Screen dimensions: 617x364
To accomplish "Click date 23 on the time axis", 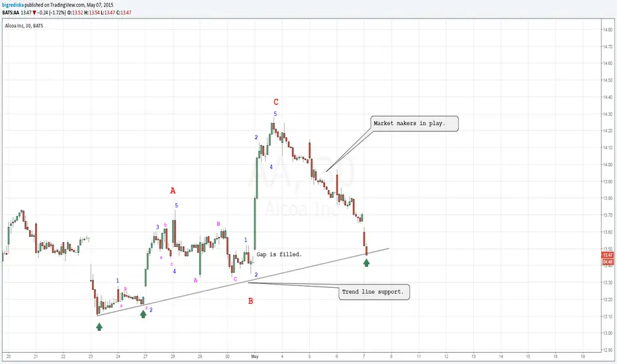I will [91, 357].
